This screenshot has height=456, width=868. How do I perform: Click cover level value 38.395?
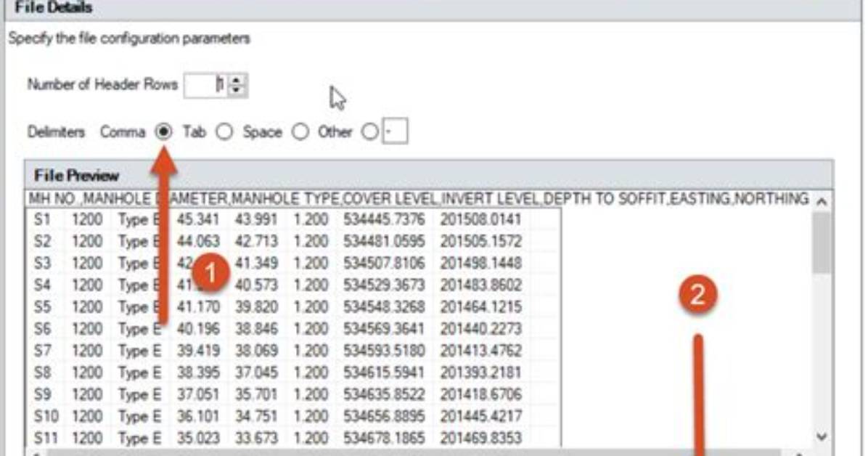coord(198,373)
